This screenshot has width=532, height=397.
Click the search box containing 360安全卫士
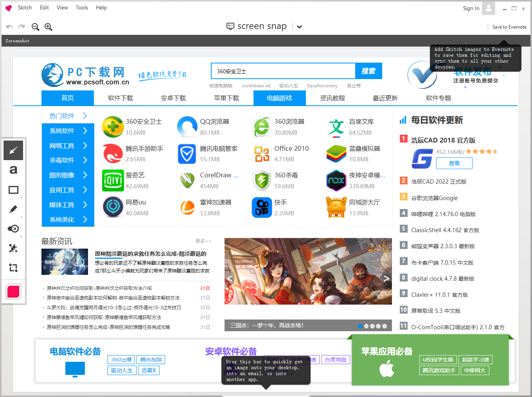pyautogui.click(x=283, y=71)
